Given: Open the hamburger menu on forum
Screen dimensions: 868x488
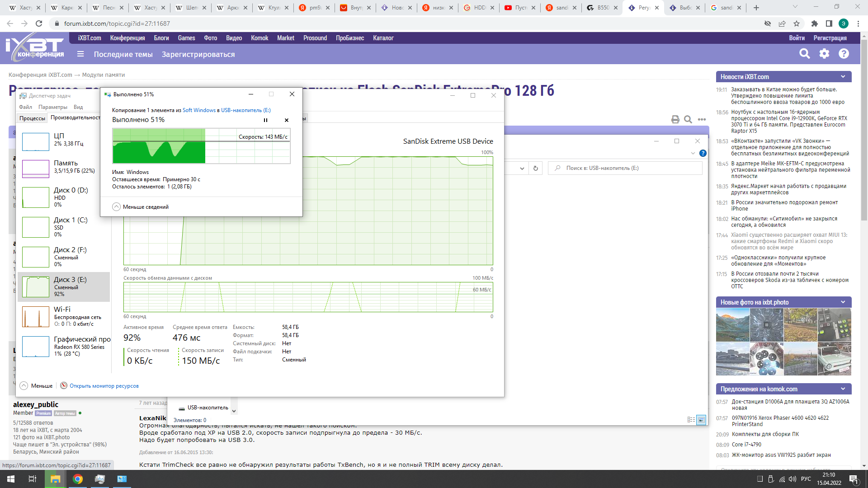Looking at the screenshot, I should pyautogui.click(x=80, y=54).
